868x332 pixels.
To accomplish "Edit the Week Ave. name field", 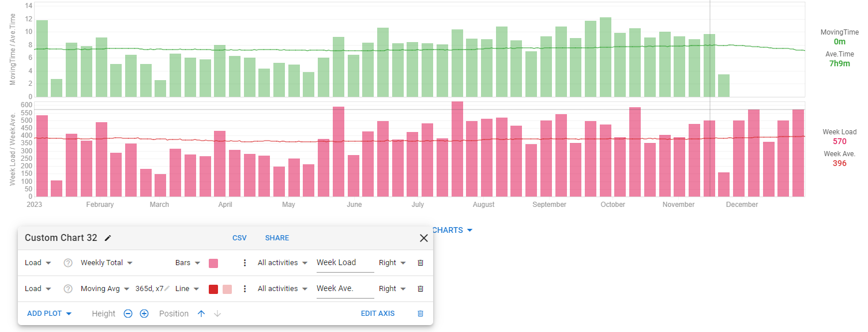I will pos(345,289).
